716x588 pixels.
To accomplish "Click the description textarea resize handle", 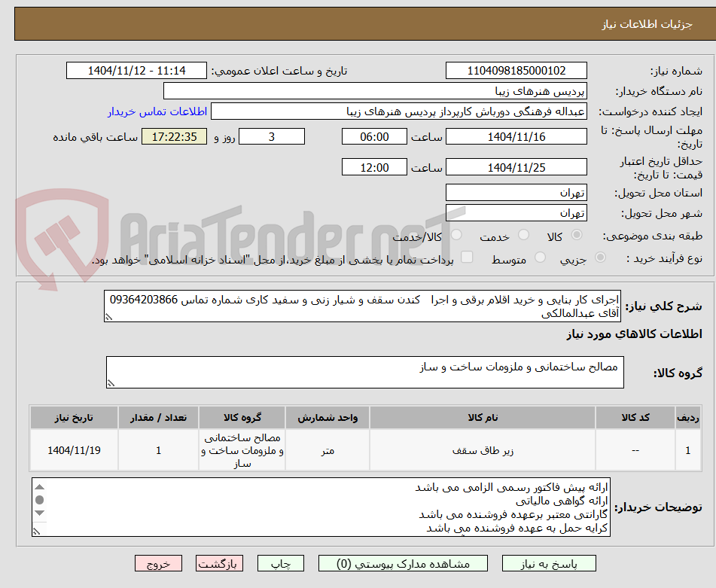I will click(108, 317).
